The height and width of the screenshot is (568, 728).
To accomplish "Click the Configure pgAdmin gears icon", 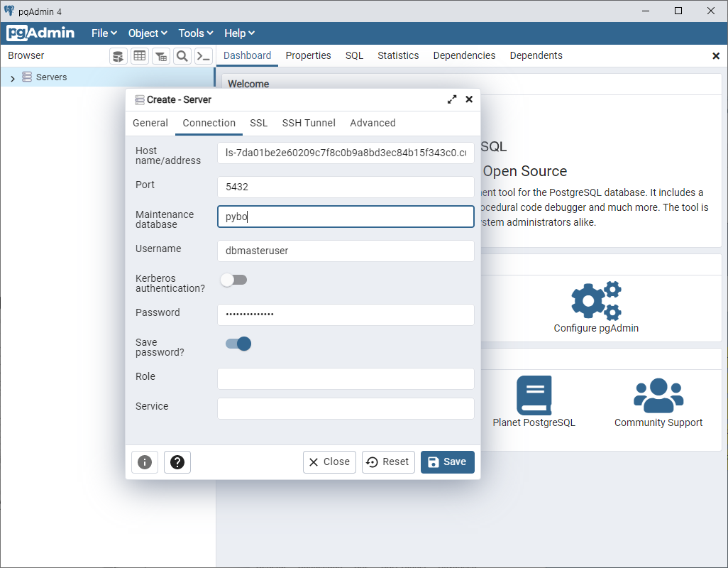I will (x=596, y=300).
